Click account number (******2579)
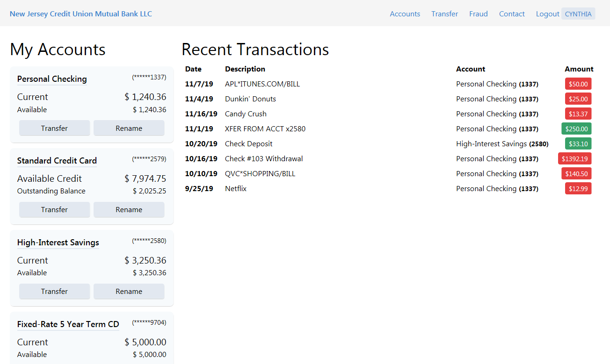This screenshot has height=364, width=610. point(149,159)
